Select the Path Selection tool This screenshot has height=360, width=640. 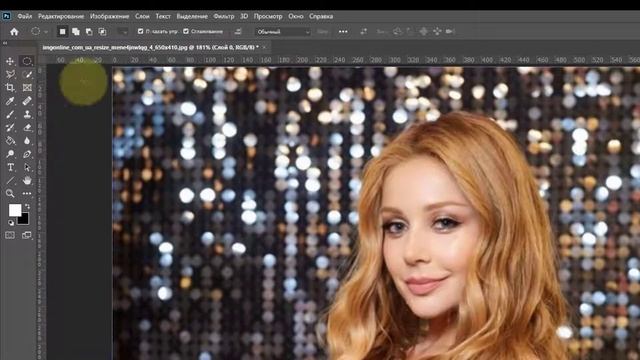(27, 167)
